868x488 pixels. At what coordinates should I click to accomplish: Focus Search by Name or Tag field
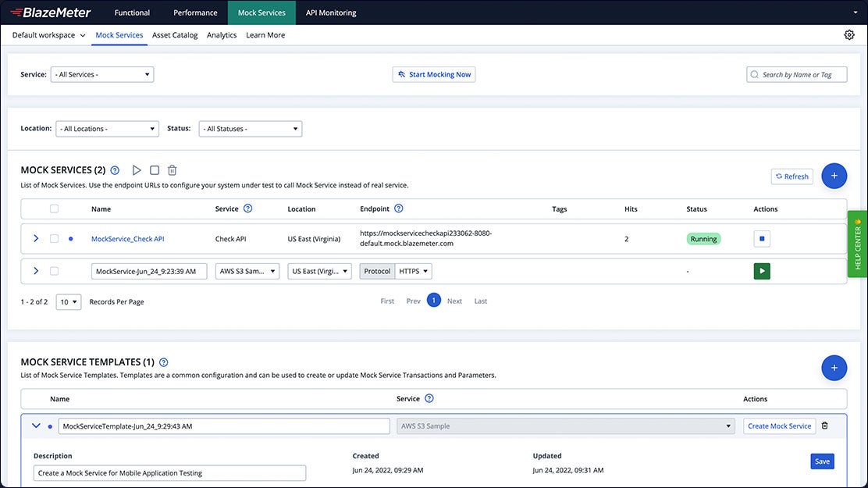tap(797, 74)
